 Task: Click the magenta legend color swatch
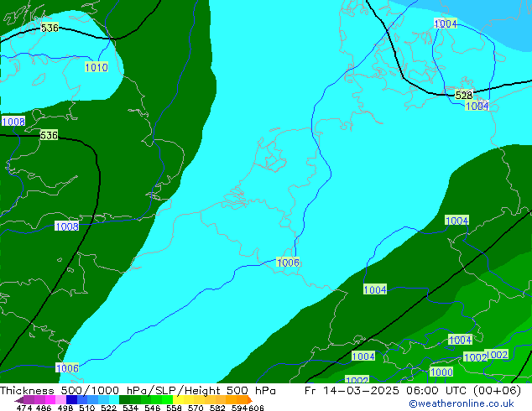click(x=50, y=400)
